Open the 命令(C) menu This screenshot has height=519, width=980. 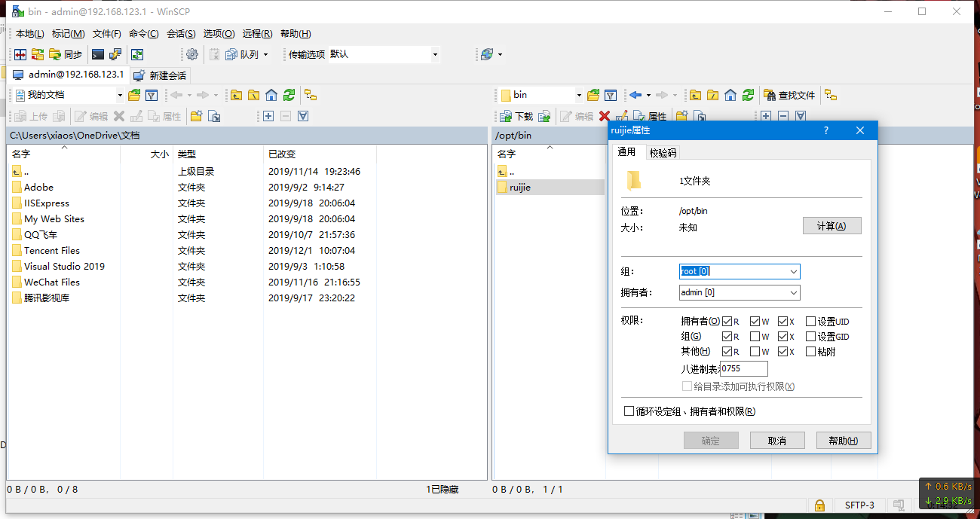pos(143,33)
